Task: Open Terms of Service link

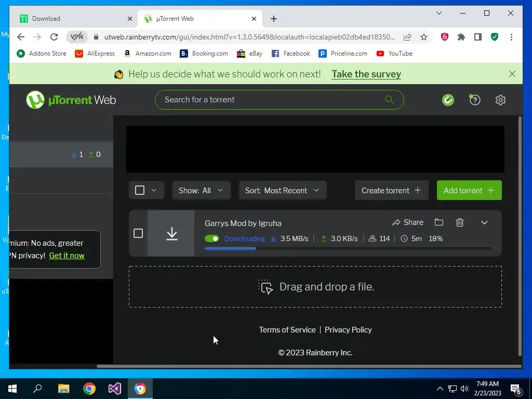Action: (x=287, y=330)
